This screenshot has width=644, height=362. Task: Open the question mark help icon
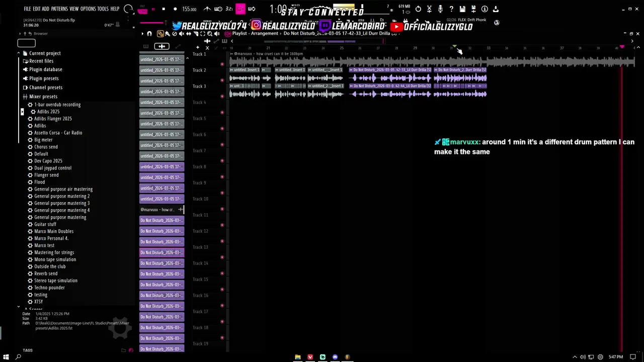[x=451, y=9]
